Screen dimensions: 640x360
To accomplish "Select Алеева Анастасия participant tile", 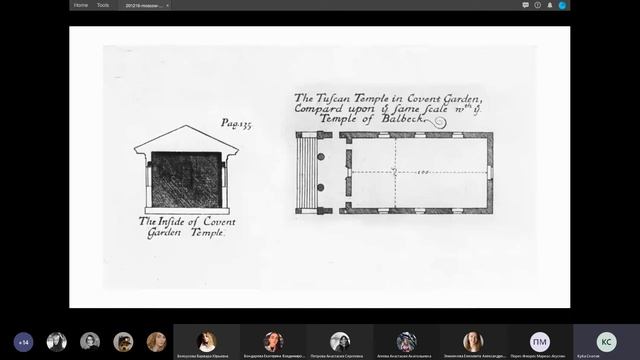I will coord(407,342).
